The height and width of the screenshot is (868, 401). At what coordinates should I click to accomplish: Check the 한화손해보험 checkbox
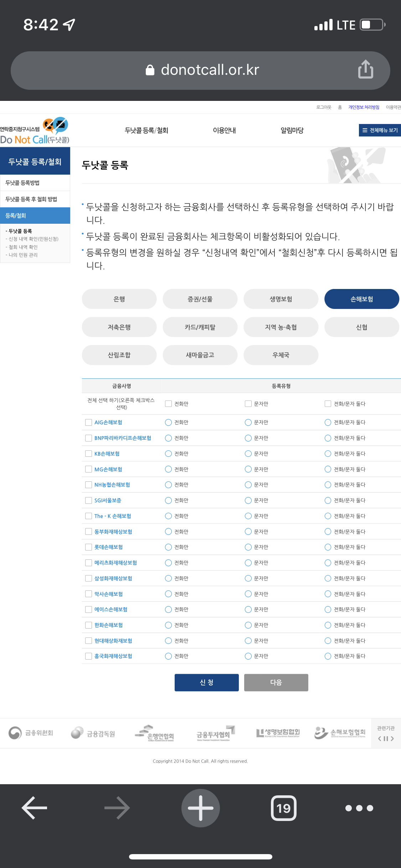pyautogui.click(x=88, y=625)
